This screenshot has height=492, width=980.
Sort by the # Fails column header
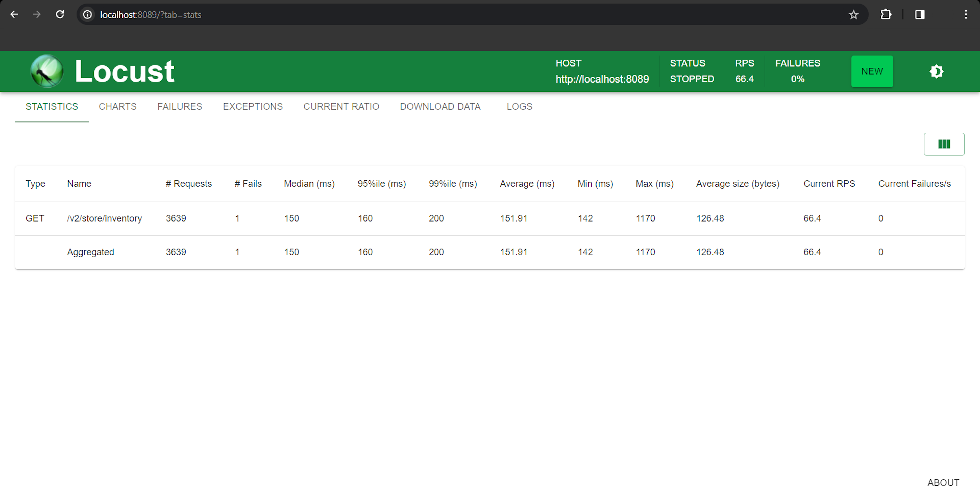[248, 183]
